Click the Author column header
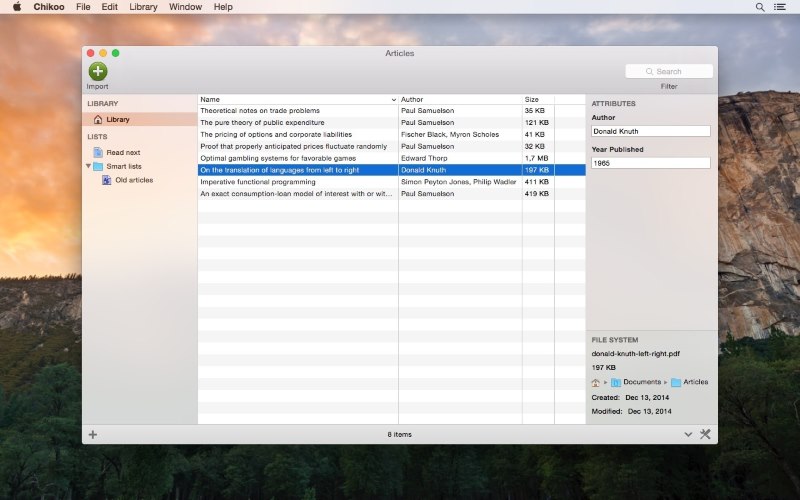 pos(460,99)
